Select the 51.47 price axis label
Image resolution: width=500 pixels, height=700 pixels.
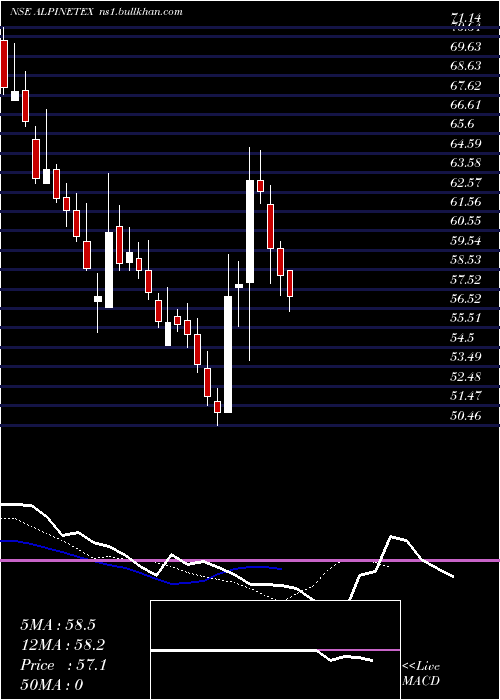(466, 396)
